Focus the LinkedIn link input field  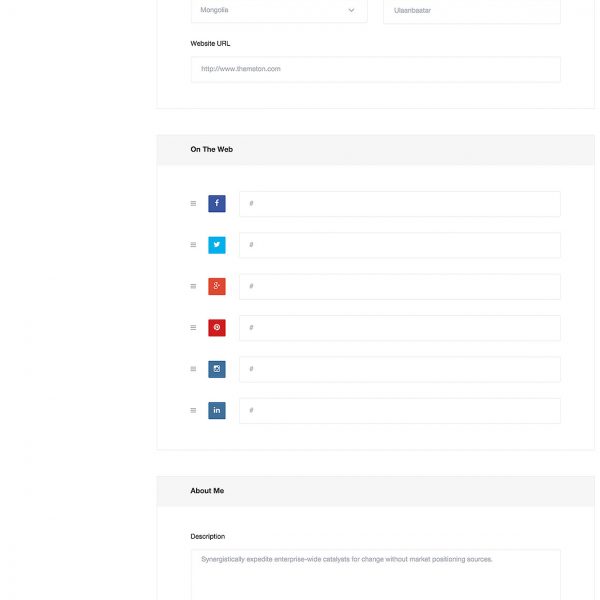(x=400, y=411)
